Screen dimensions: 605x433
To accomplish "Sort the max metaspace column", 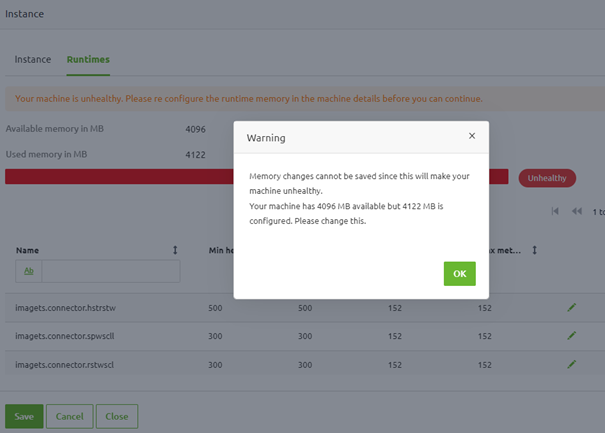I will point(535,250).
